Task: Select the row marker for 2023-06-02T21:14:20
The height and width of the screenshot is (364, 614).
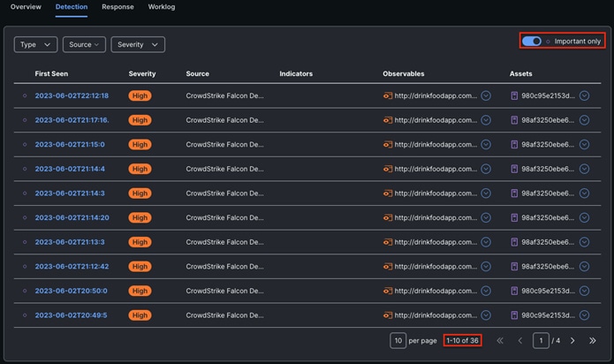Action: (25, 217)
